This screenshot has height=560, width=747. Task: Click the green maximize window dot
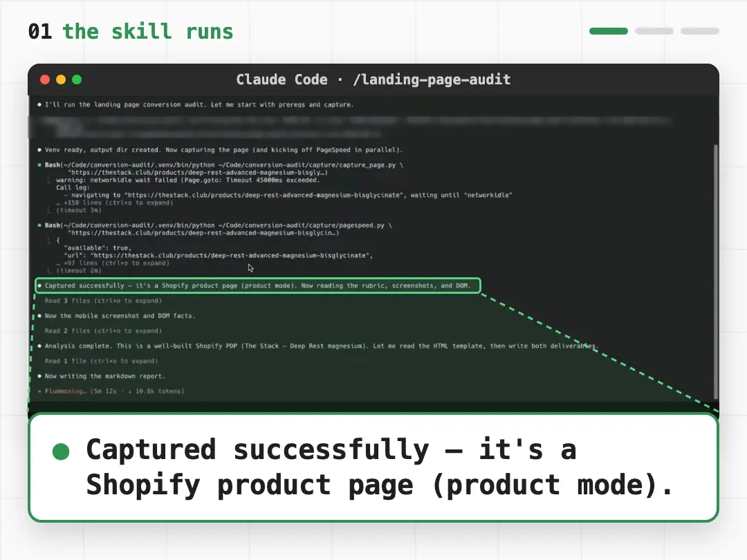[77, 80]
